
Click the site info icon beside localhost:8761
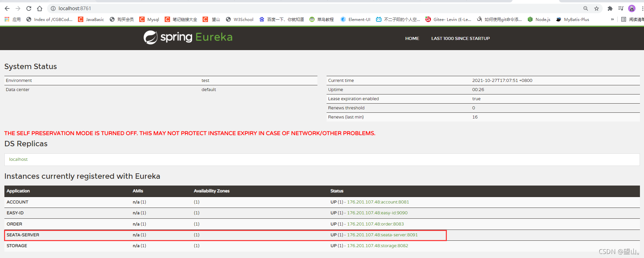coord(53,8)
